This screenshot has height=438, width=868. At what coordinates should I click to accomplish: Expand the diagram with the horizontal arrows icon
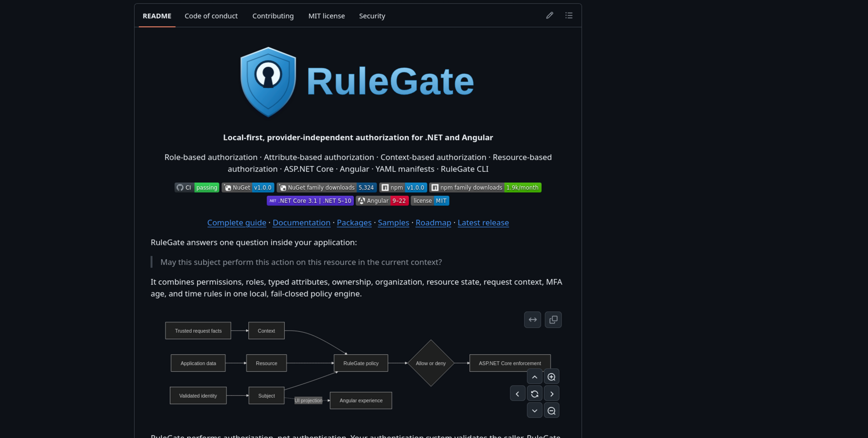[x=533, y=320]
